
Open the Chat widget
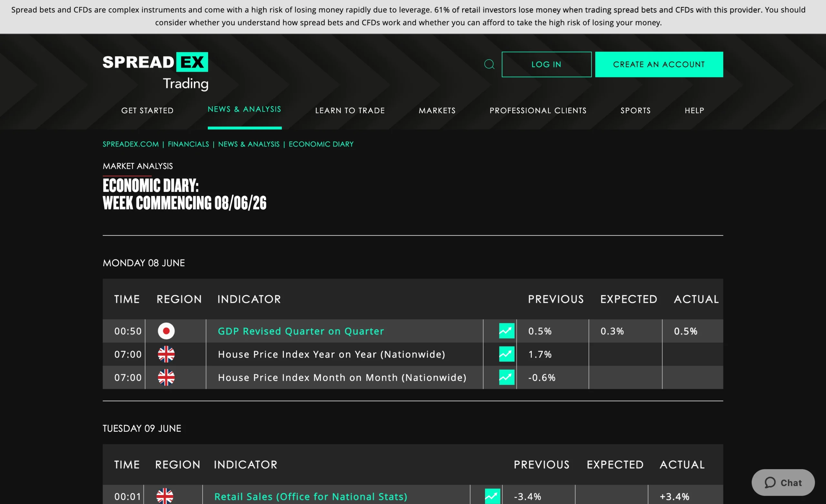pyautogui.click(x=783, y=482)
